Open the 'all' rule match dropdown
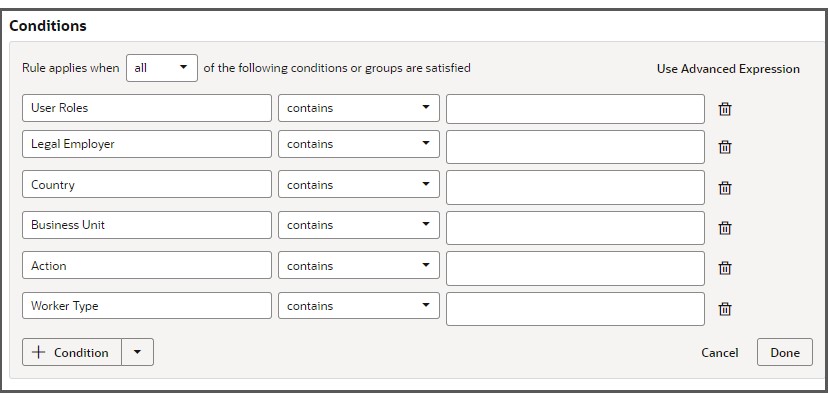828x401 pixels. [x=162, y=68]
